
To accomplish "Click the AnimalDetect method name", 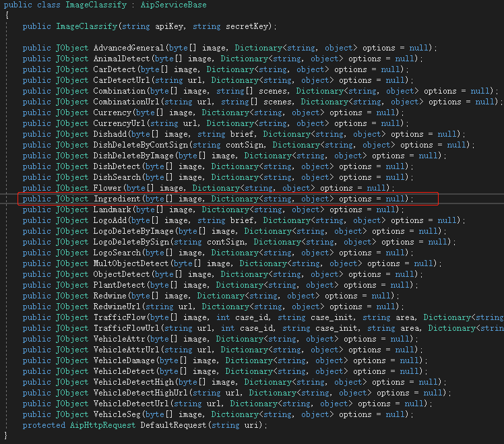I will (x=121, y=59).
